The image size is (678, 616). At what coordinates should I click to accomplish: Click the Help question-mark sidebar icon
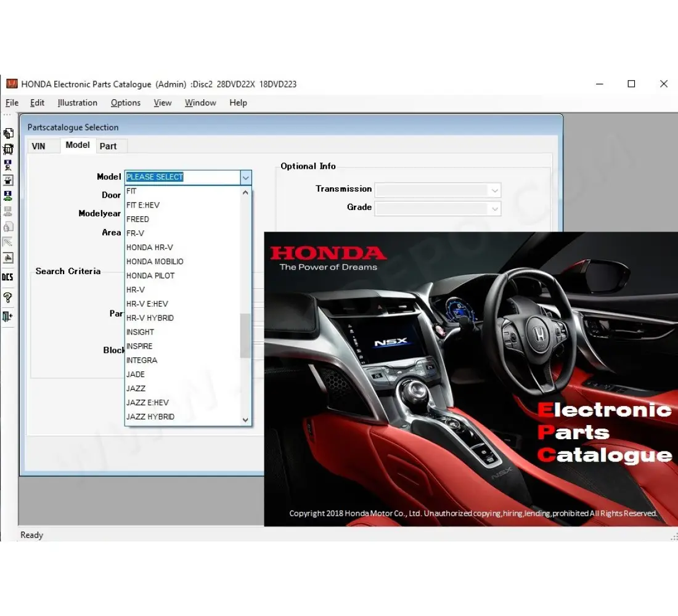(8, 298)
